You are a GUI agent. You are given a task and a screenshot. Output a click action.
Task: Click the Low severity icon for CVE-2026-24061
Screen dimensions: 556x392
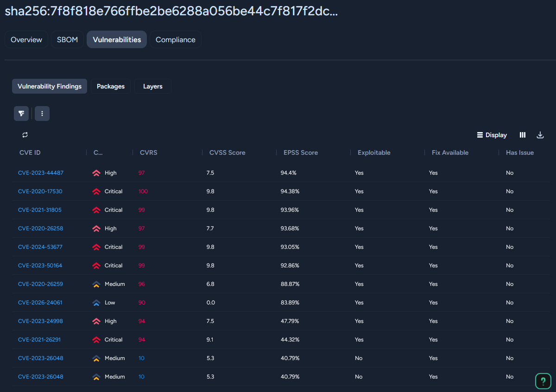[96, 303]
